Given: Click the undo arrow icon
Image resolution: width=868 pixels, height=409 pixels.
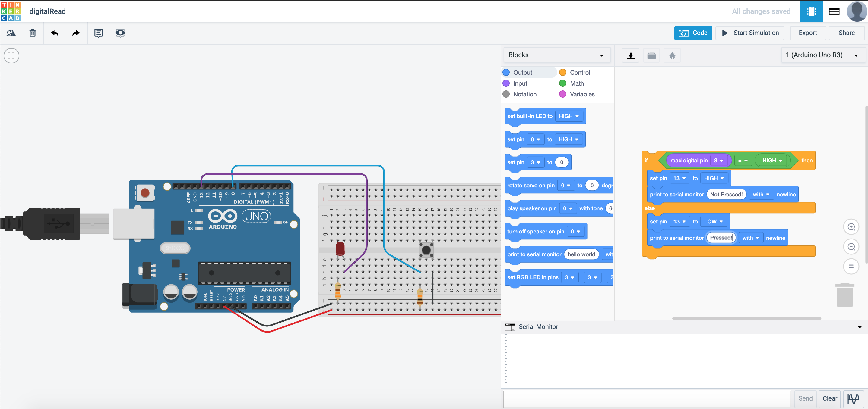Looking at the screenshot, I should click(x=55, y=33).
